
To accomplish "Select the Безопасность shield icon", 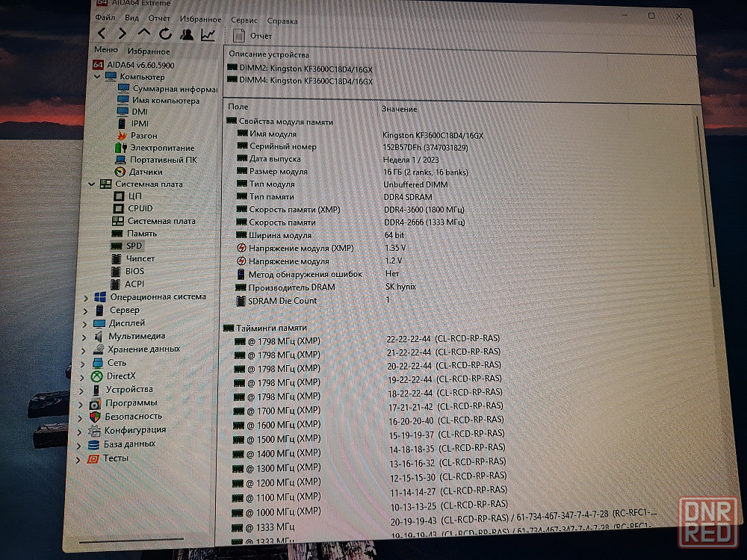I will click(x=95, y=417).
